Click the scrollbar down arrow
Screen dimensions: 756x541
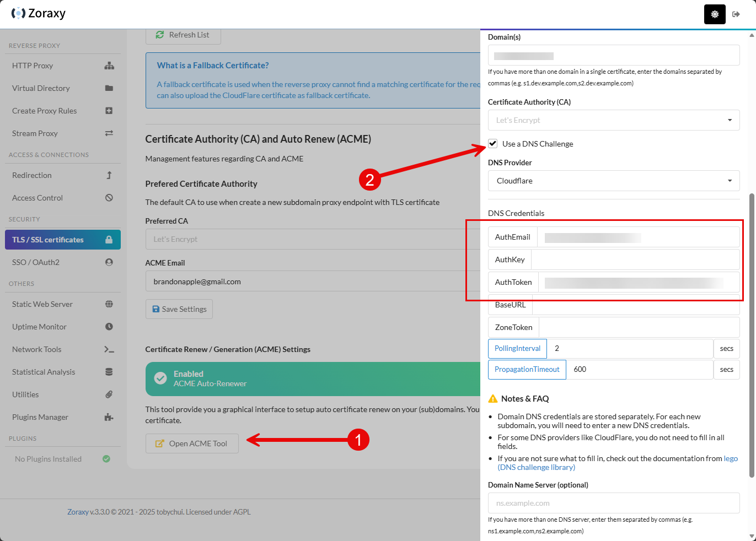(752, 536)
